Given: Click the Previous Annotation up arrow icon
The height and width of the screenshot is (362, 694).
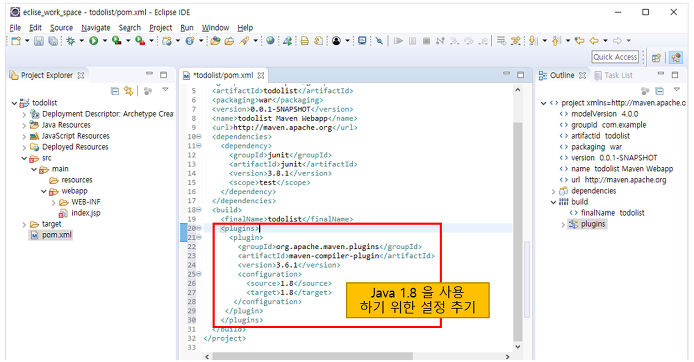Looking at the screenshot, I should [x=557, y=41].
